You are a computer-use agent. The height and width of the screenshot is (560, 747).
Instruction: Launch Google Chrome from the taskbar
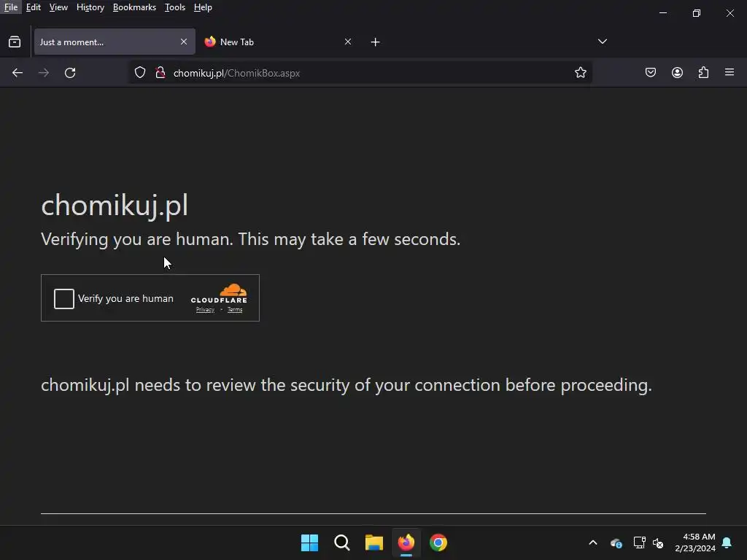(x=438, y=542)
